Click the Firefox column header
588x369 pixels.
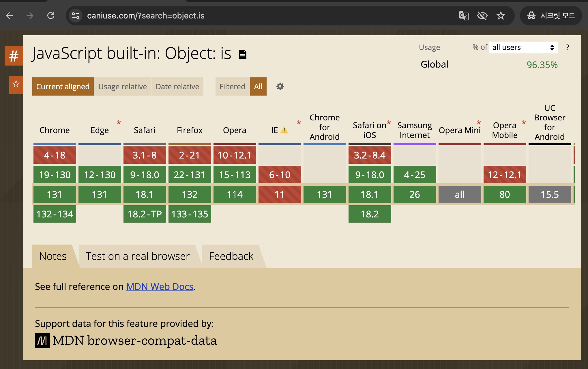[x=190, y=130]
